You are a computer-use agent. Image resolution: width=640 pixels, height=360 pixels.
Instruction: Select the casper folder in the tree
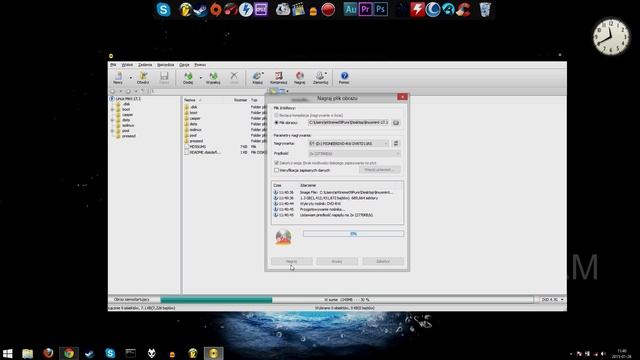[127, 115]
